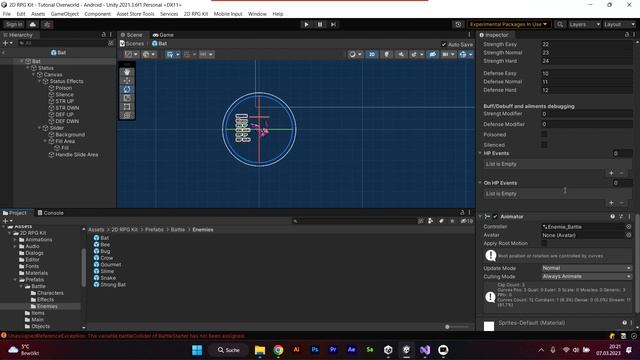The image size is (640, 360).
Task: Pick Controller object for Animator
Action: click(x=629, y=227)
